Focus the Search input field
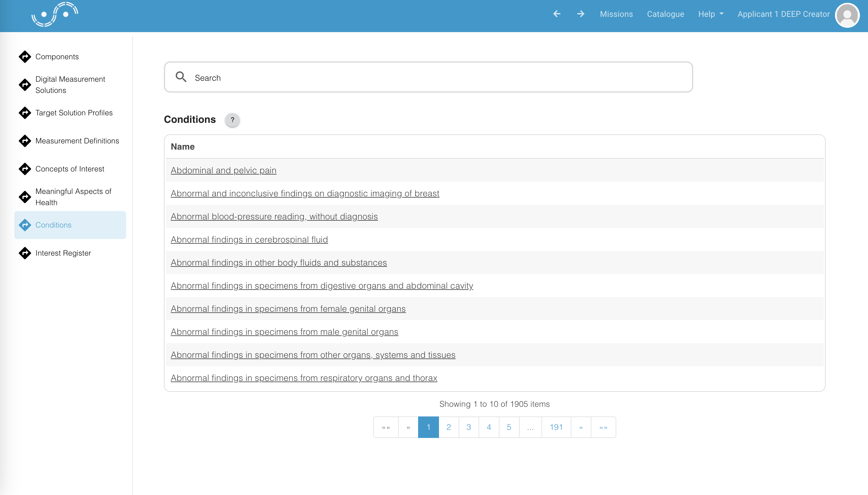This screenshot has height=495, width=868. [428, 77]
